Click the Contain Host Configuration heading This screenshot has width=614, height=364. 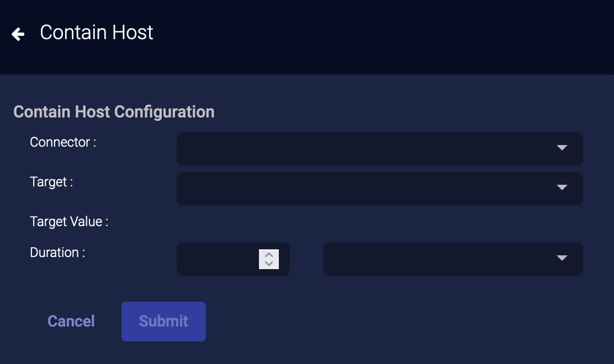(114, 112)
